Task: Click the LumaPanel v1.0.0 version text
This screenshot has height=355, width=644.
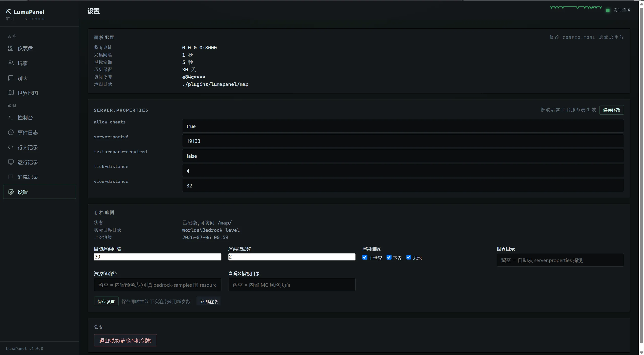Action: point(25,348)
